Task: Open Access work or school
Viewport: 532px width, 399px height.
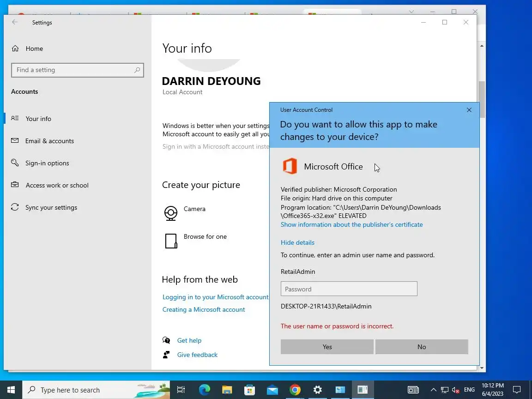Action: click(50, 185)
